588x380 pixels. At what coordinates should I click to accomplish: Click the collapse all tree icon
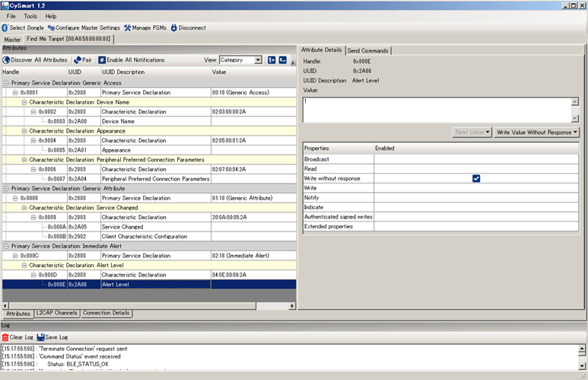[283, 60]
